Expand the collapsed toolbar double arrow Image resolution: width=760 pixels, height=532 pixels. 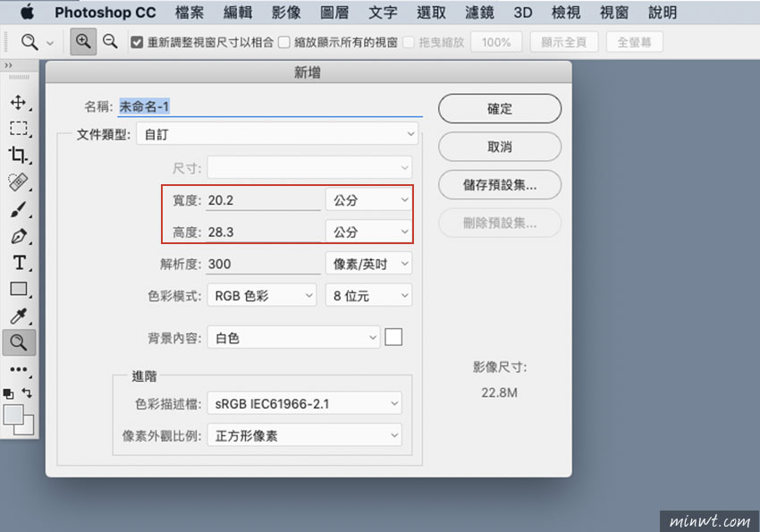coord(8,65)
